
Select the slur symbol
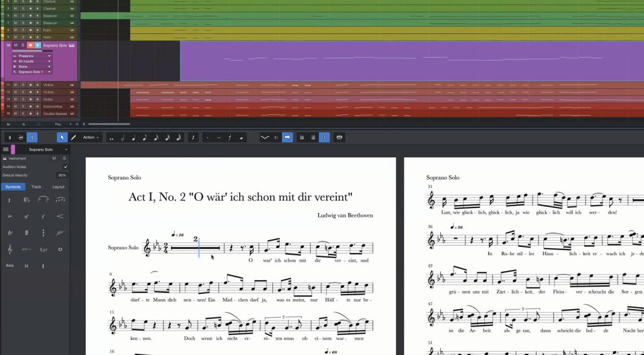pyautogui.click(x=43, y=200)
